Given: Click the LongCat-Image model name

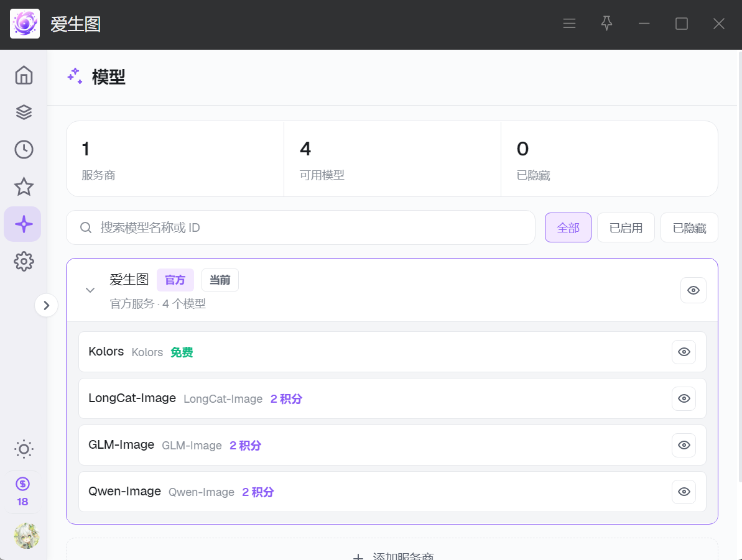Looking at the screenshot, I should point(132,398).
